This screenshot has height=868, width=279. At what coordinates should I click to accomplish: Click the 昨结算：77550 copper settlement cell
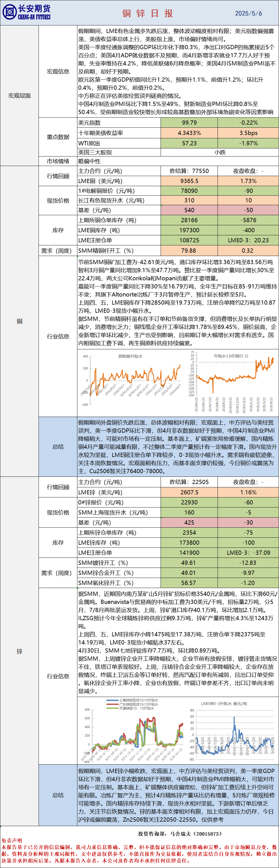pyautogui.click(x=189, y=171)
